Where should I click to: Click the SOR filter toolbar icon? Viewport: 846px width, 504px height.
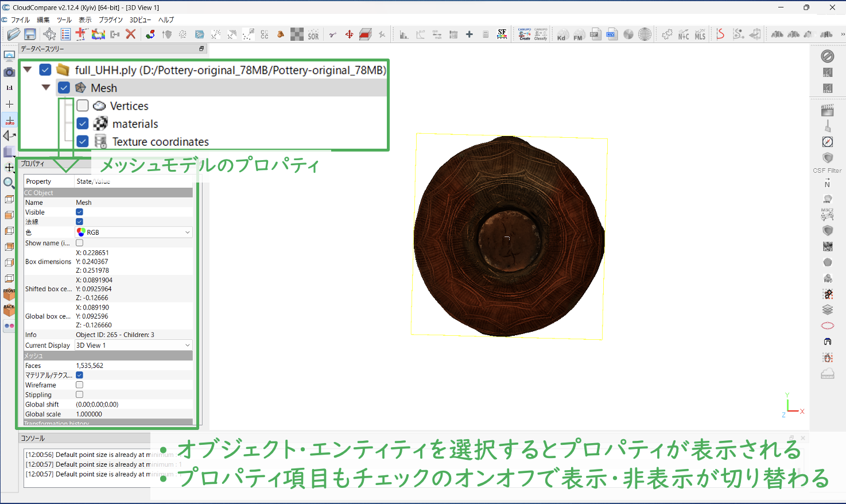(x=313, y=35)
